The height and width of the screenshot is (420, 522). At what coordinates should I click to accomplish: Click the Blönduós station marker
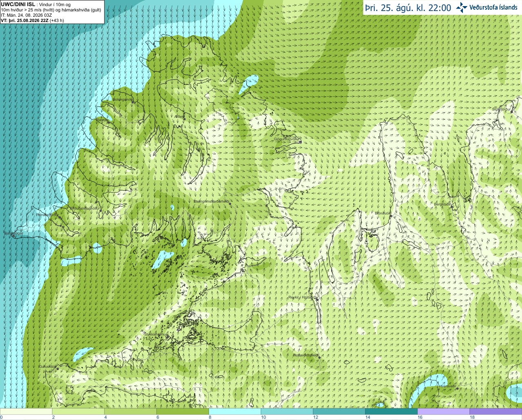point(390,216)
